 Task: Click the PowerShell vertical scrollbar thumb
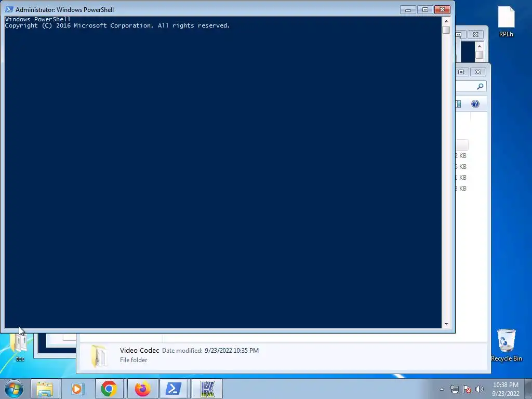tap(446, 30)
